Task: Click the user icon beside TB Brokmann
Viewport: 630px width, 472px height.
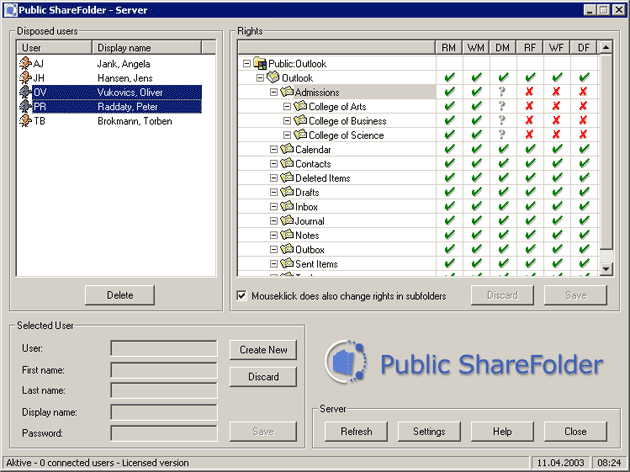Action: [x=25, y=121]
